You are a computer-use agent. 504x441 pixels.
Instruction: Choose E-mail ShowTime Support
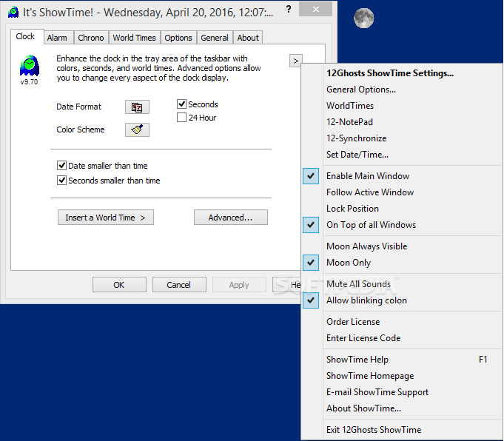pyautogui.click(x=402, y=392)
